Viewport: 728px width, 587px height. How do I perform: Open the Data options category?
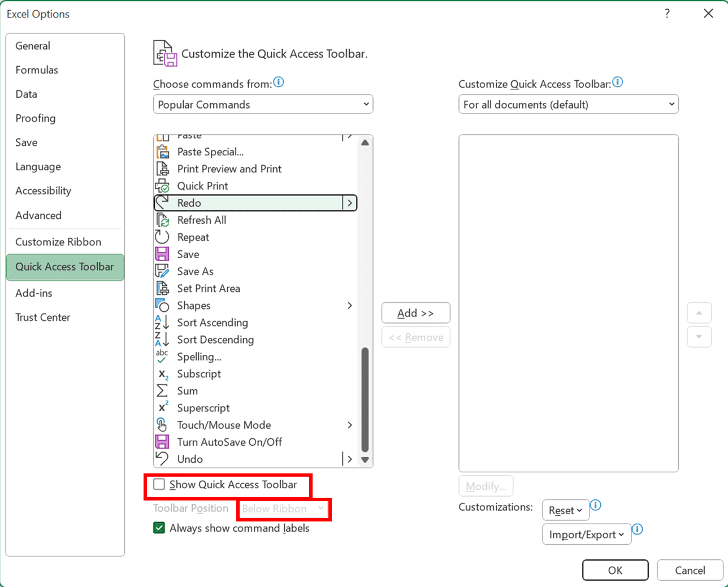click(x=65, y=94)
